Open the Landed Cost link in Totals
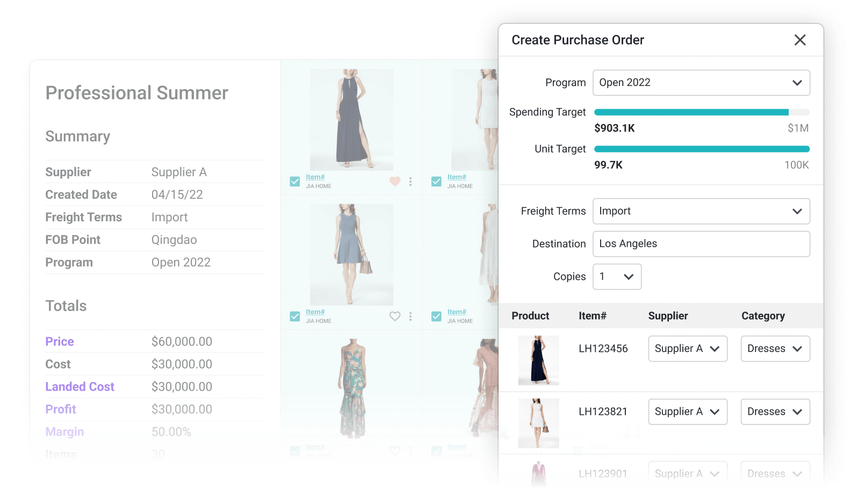Screen dimensions: 851x504 click(x=80, y=387)
